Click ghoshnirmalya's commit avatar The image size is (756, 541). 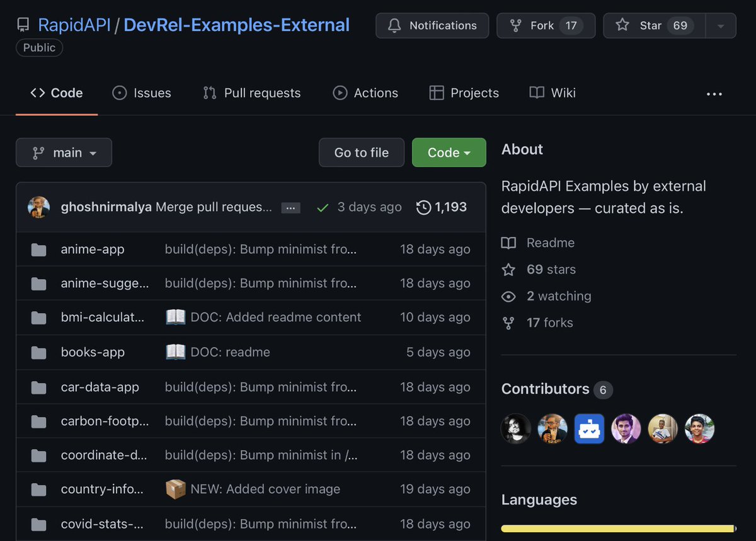[x=39, y=207]
